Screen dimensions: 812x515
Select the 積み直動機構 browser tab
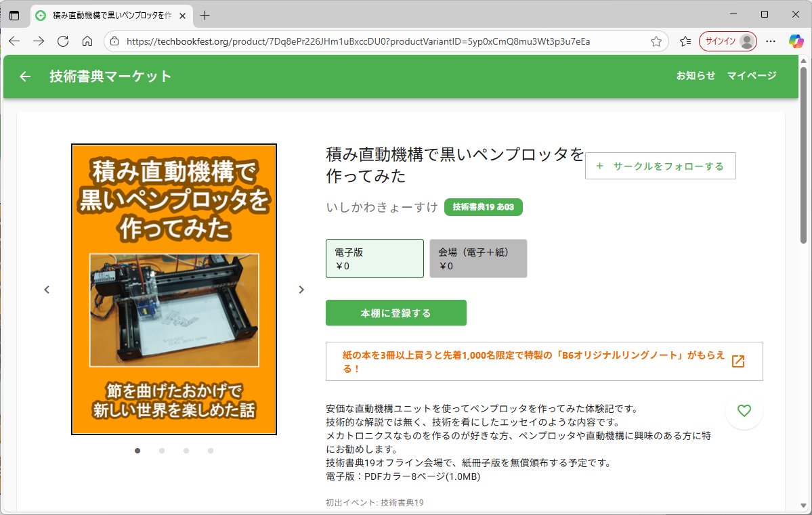[x=111, y=16]
